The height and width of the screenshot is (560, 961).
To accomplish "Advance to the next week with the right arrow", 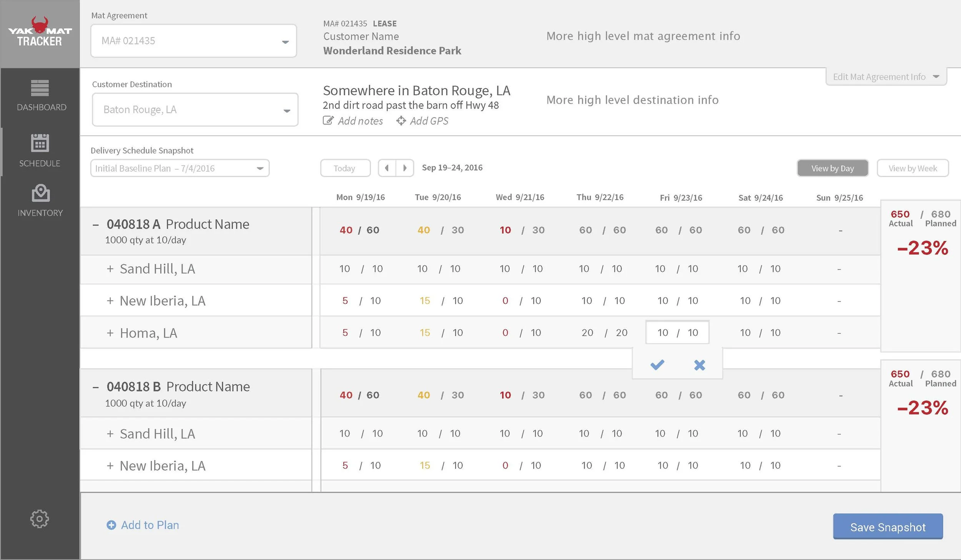I will point(404,167).
